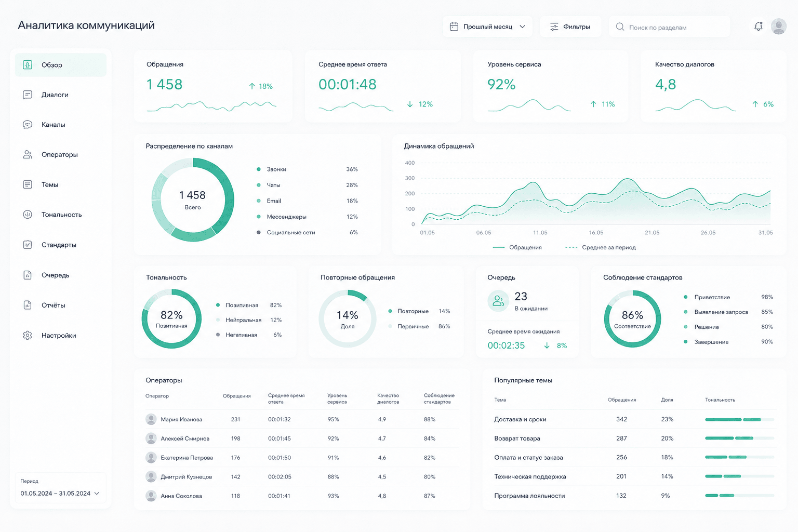798x532 pixels.
Task: Click the Настройки gear icon
Action: click(28, 336)
